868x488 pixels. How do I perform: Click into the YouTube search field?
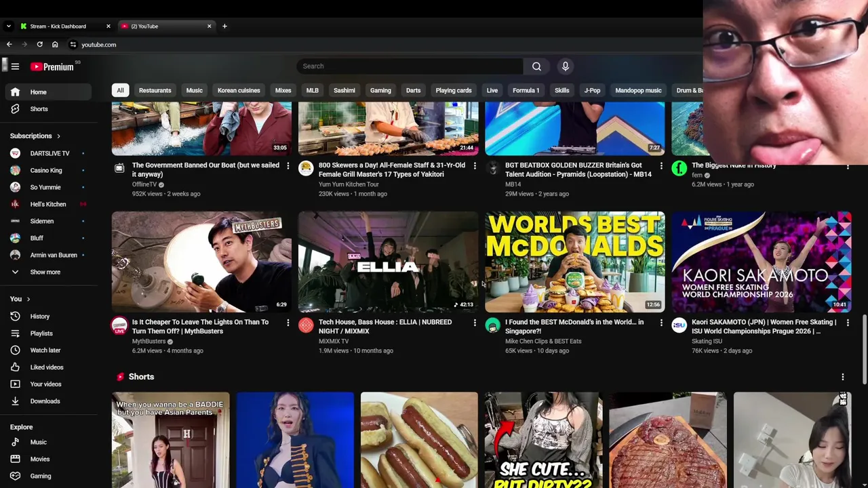[x=410, y=66]
